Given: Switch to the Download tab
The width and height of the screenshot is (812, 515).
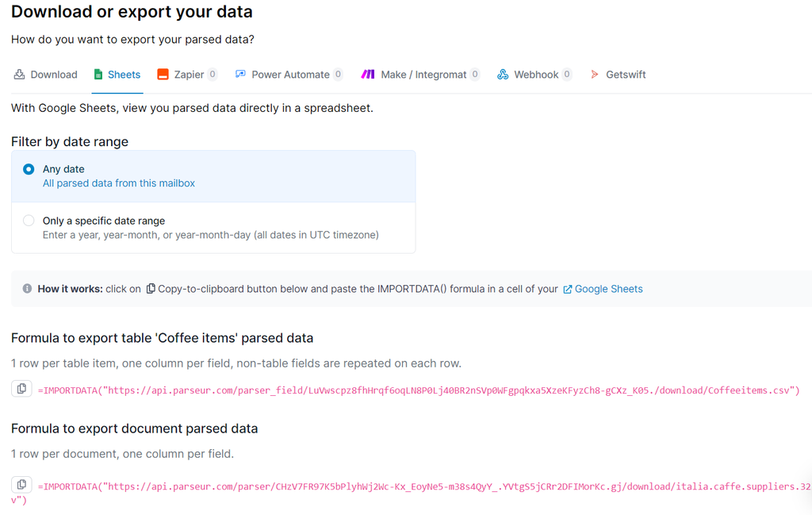Looking at the screenshot, I should coord(46,74).
